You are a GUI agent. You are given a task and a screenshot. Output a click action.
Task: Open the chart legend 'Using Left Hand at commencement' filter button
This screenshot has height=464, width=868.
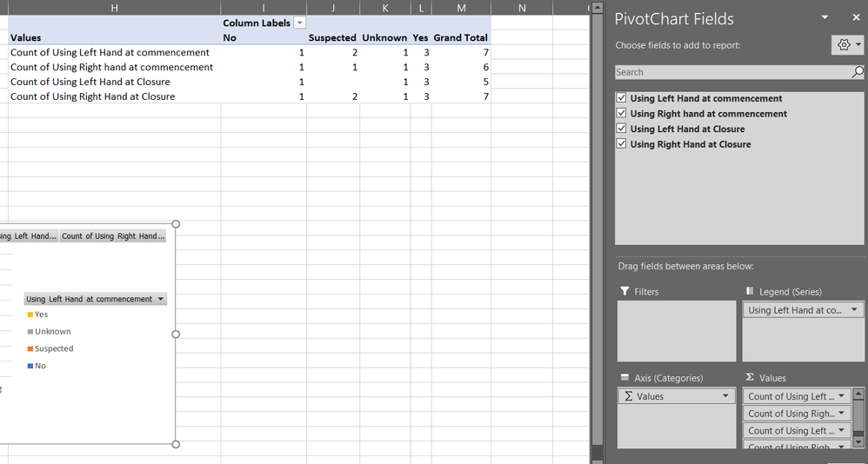(95, 299)
